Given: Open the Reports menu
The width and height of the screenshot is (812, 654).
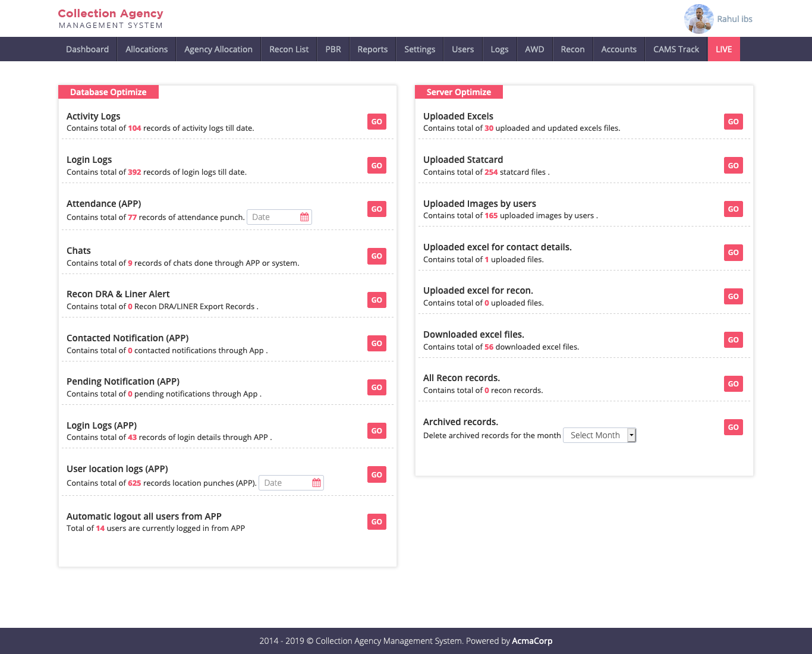Looking at the screenshot, I should 372,49.
